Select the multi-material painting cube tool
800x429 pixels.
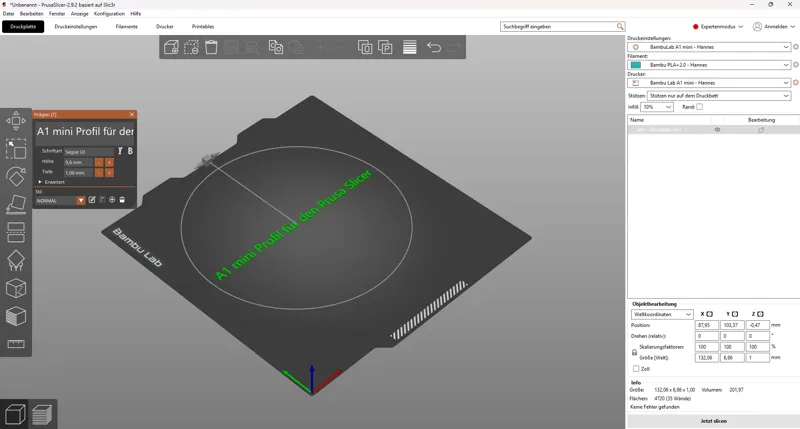tap(16, 316)
